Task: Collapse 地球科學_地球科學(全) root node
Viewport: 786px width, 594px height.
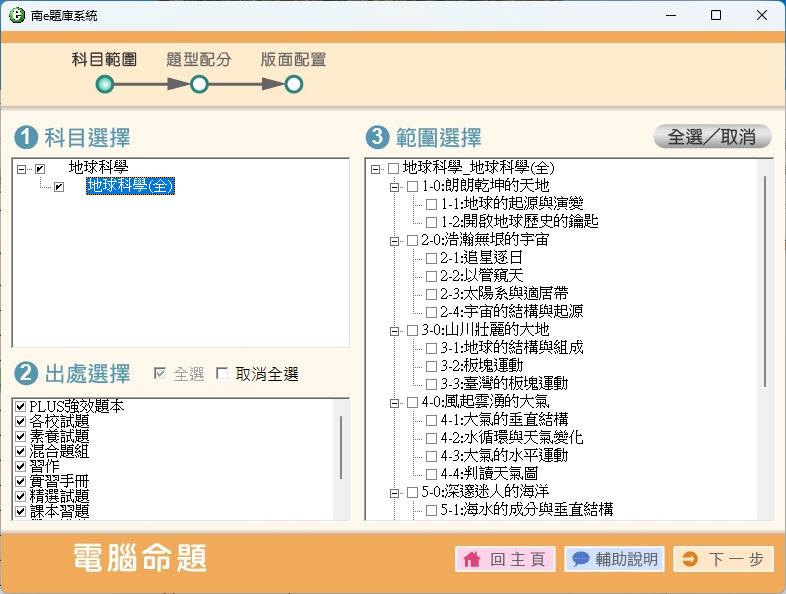Action: [375, 169]
